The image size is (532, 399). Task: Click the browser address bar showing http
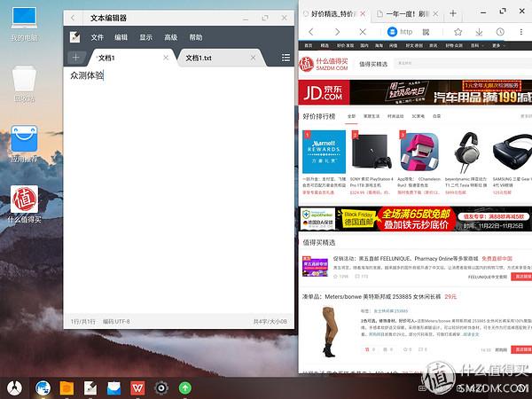click(x=406, y=32)
